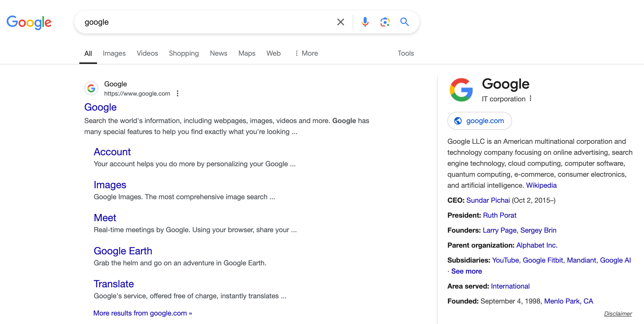The height and width of the screenshot is (324, 644).
Task: Open the three-dot menu beside IT corporation
Action: (531, 99)
